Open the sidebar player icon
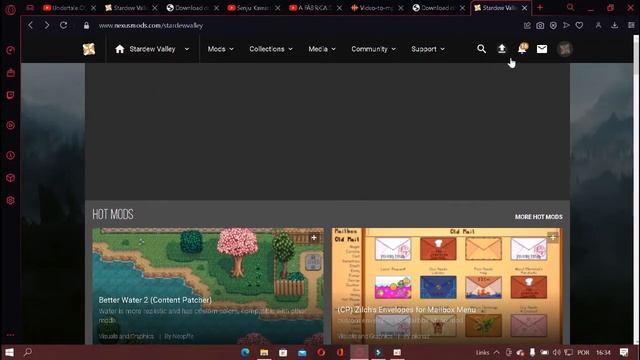Viewport: 640px width, 360px height. tap(11, 125)
